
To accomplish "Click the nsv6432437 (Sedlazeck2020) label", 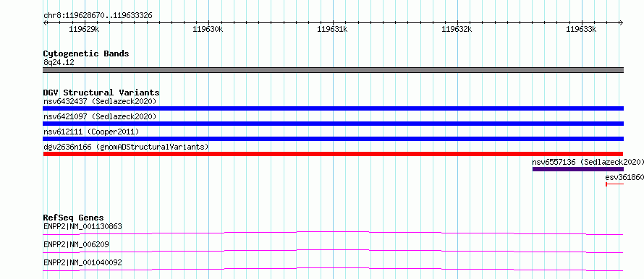I will point(100,101).
